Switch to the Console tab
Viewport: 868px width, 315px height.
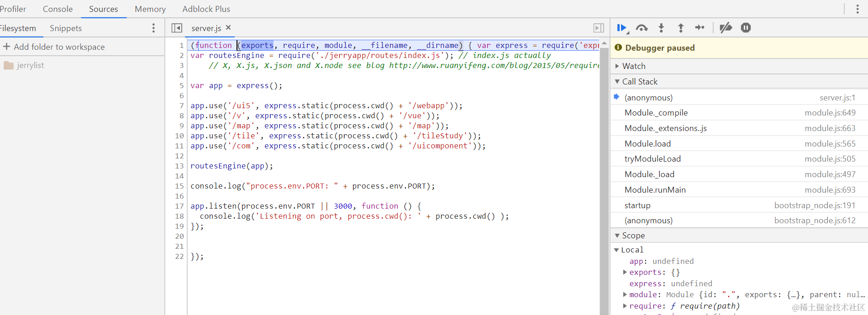pyautogui.click(x=58, y=9)
